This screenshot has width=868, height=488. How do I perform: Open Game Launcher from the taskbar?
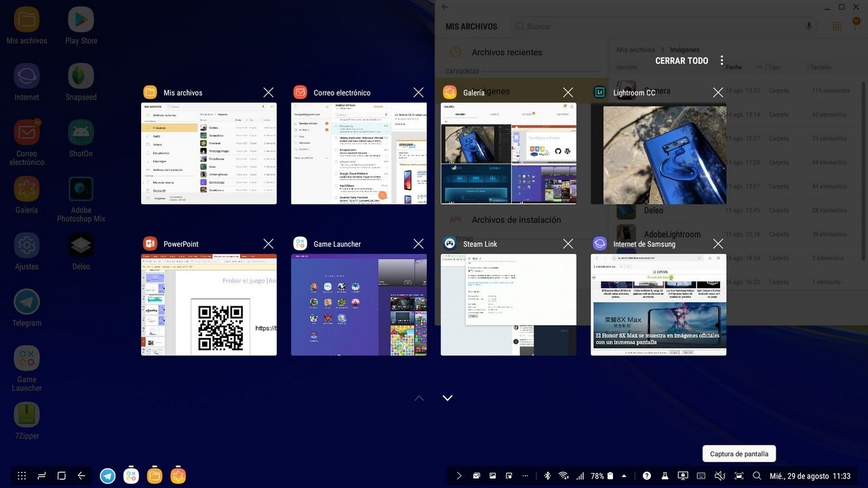tap(132, 476)
